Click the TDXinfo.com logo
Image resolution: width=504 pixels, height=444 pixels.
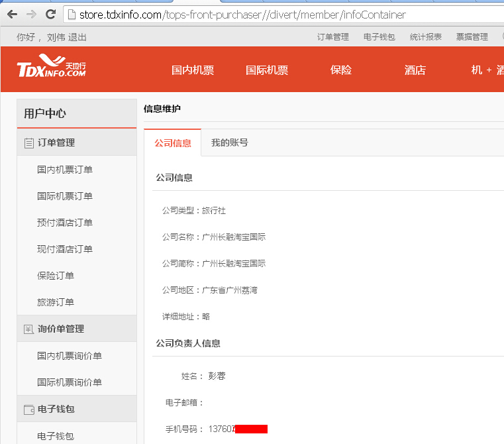coord(52,66)
